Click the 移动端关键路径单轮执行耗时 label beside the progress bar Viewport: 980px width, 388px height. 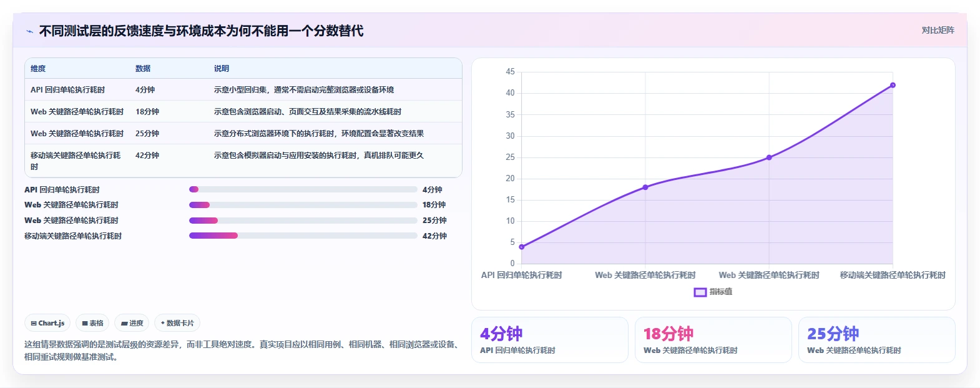click(x=73, y=236)
